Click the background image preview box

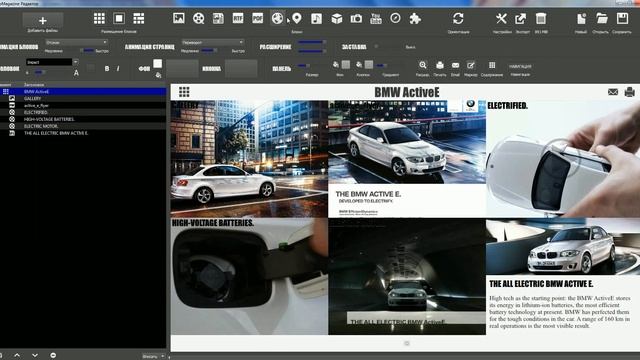pos(182,69)
